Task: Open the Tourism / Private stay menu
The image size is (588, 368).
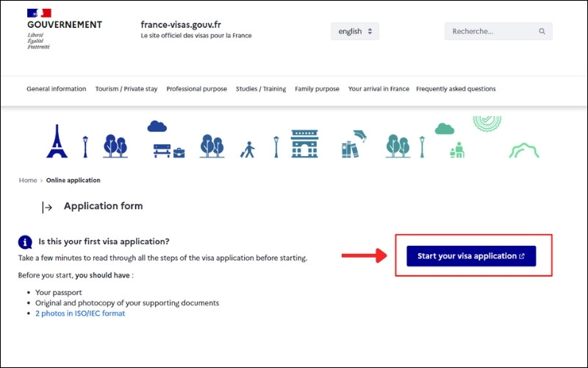Action: pyautogui.click(x=126, y=89)
